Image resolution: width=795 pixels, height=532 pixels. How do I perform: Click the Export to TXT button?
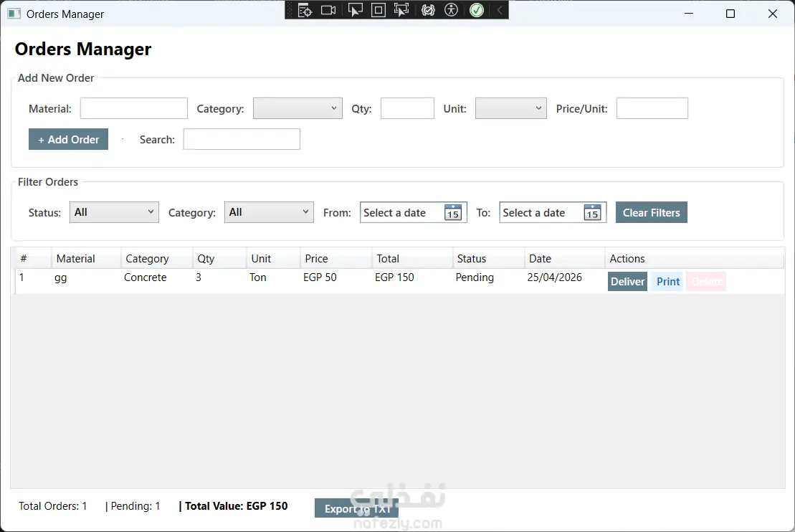click(x=356, y=508)
